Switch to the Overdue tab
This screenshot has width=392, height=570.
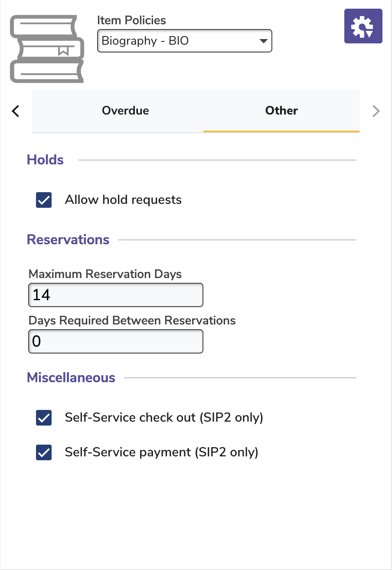pyautogui.click(x=125, y=111)
